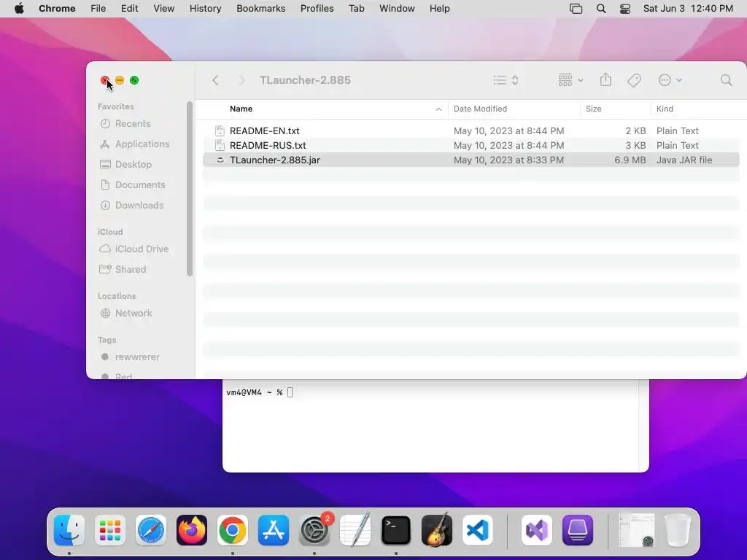Sort by Date Modified column header
747x560 pixels.
click(480, 109)
